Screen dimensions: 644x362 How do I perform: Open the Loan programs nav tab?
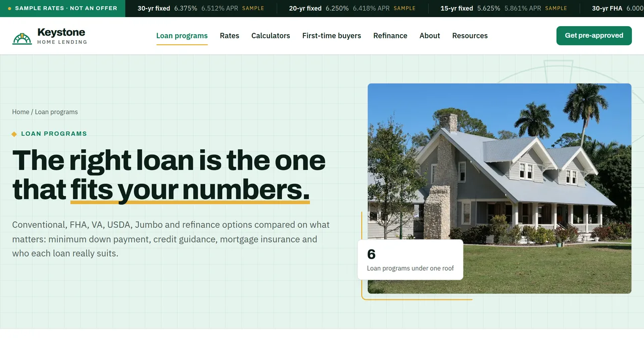(182, 36)
